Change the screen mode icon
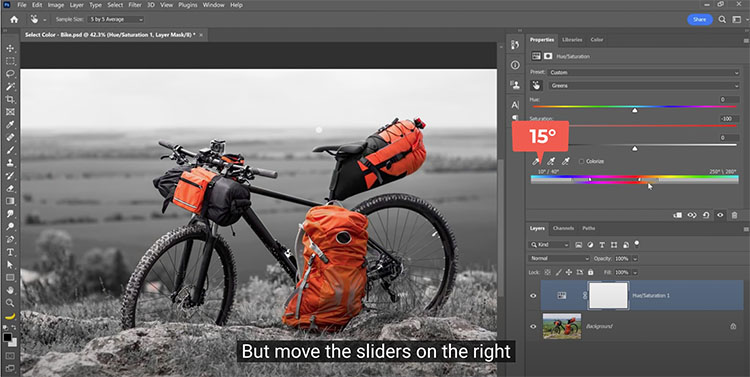The image size is (750, 377). pyautogui.click(x=10, y=368)
